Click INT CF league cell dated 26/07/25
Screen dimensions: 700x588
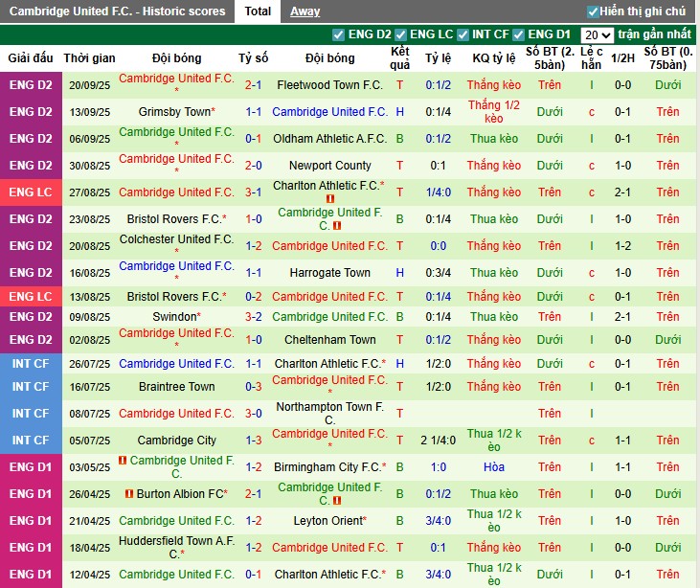click(x=31, y=363)
